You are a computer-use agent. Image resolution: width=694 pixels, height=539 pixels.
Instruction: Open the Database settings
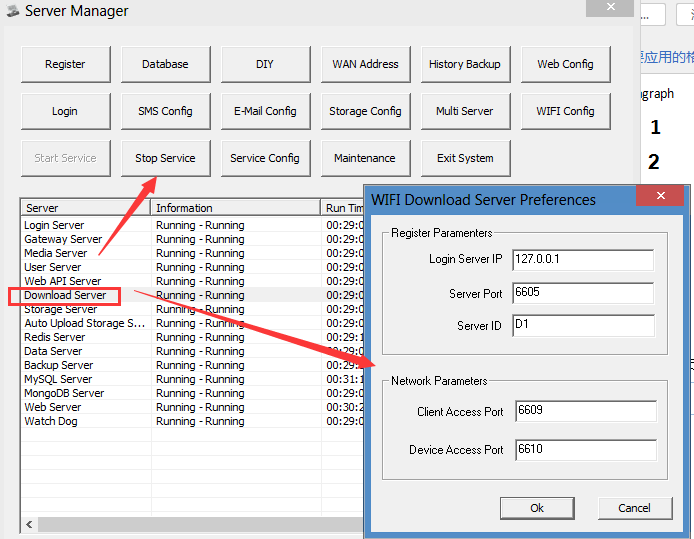166,64
